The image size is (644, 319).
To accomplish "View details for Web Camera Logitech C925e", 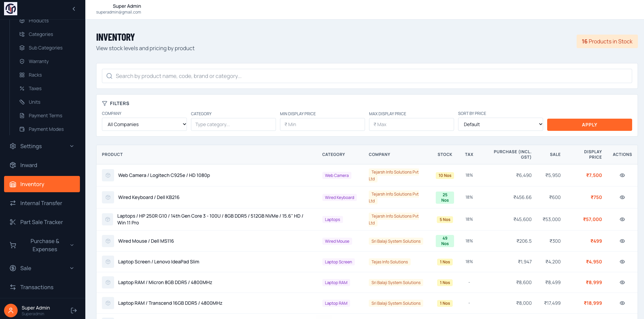I will 622,175.
